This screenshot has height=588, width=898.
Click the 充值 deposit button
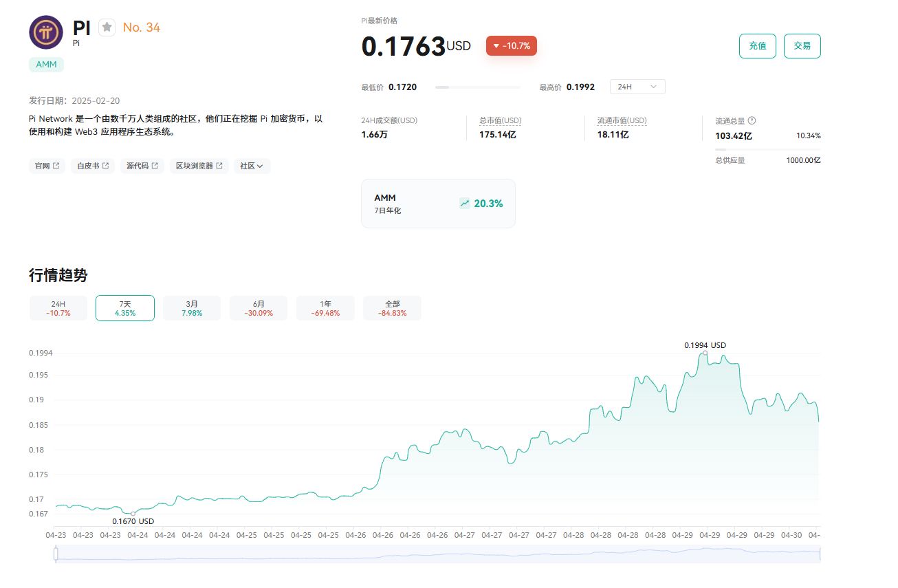pos(758,46)
